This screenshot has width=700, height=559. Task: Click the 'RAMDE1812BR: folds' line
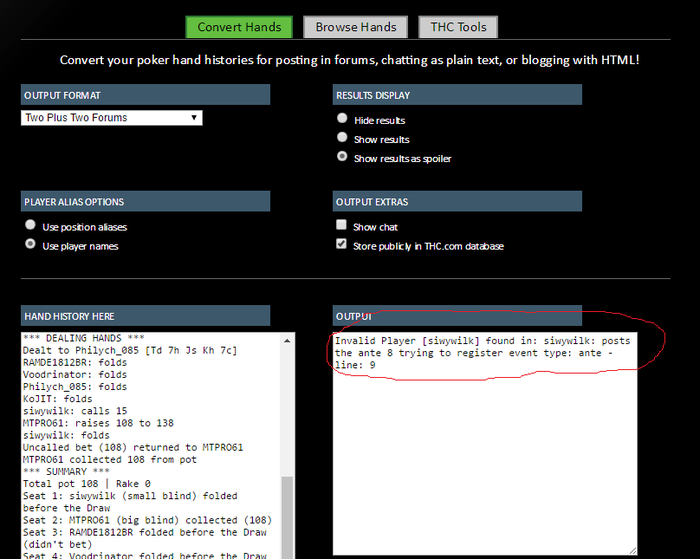(75, 363)
